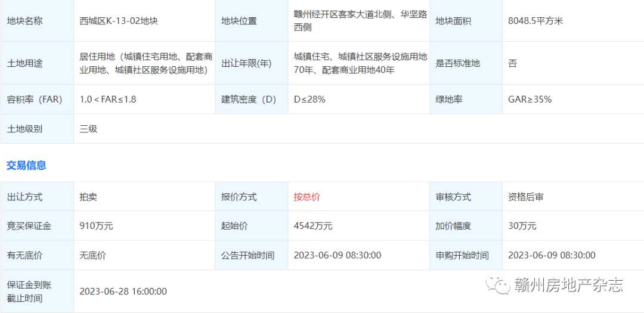Click the 1.0 < FAR≤1.8 value
The height and width of the screenshot is (313, 644).
[x=107, y=100]
